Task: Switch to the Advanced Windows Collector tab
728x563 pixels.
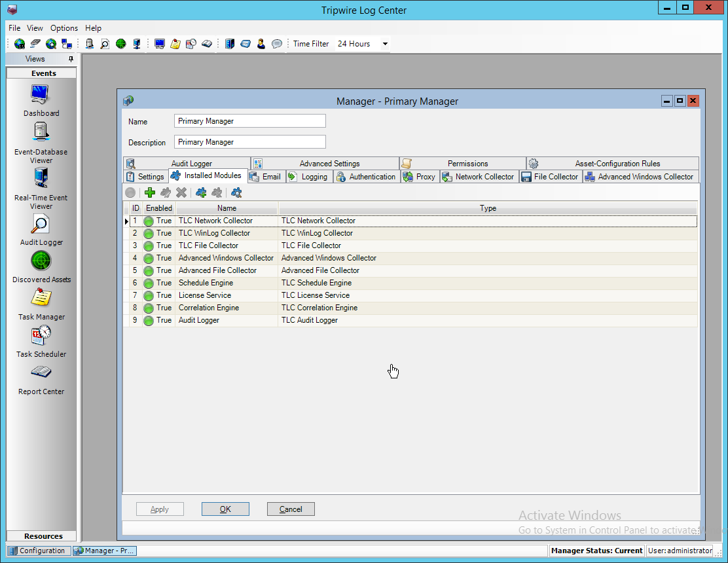Action: click(x=641, y=177)
